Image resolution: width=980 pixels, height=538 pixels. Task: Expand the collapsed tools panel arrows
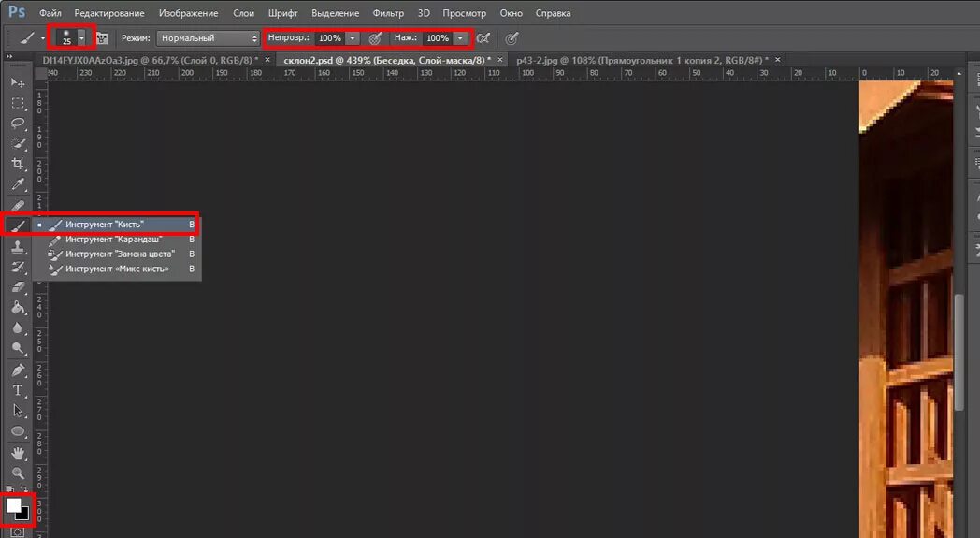tap(9, 56)
